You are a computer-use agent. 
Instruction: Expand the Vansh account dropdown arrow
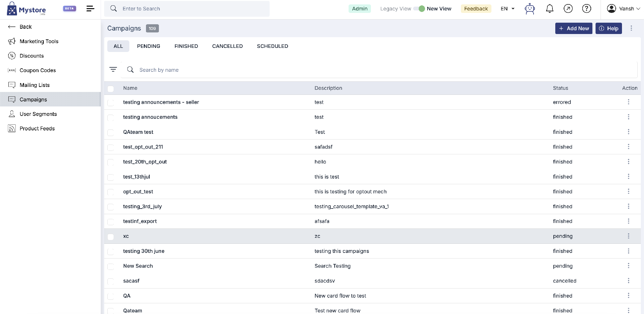click(638, 9)
